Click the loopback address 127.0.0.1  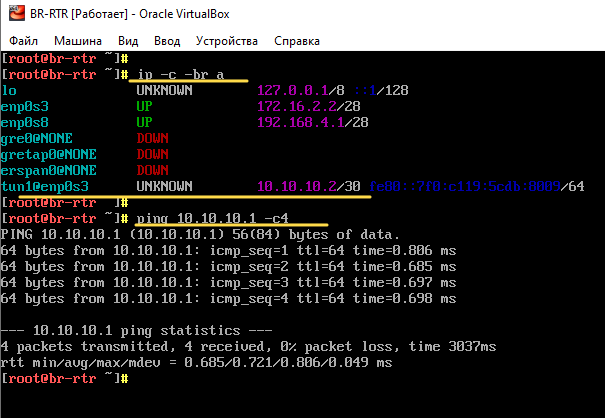[x=291, y=90]
